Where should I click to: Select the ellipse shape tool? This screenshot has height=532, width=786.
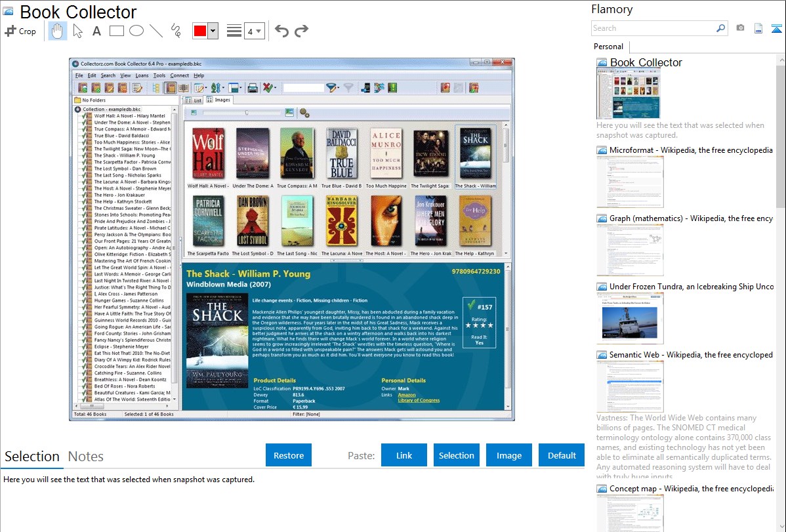[136, 31]
